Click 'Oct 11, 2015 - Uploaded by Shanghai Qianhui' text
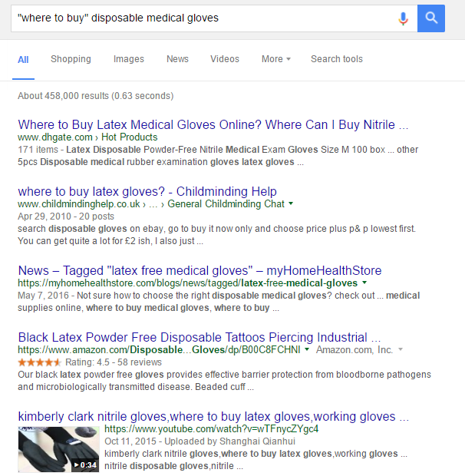The height and width of the screenshot is (476, 465). 200,441
